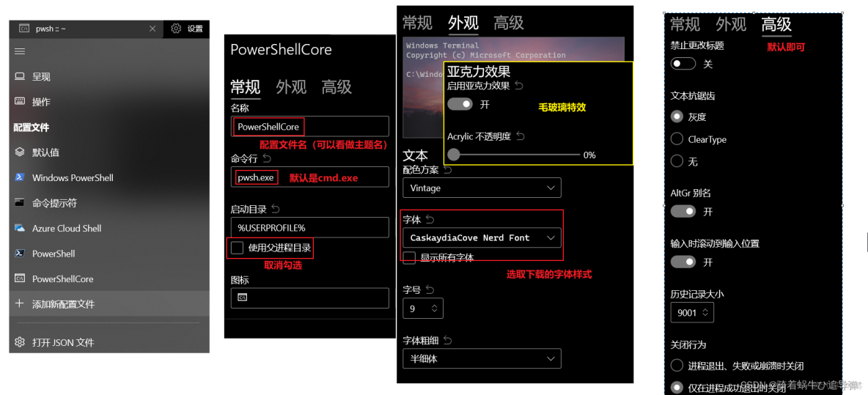Uncheck the 使用父进程目录 checkbox
The image size is (868, 395).
(x=238, y=248)
